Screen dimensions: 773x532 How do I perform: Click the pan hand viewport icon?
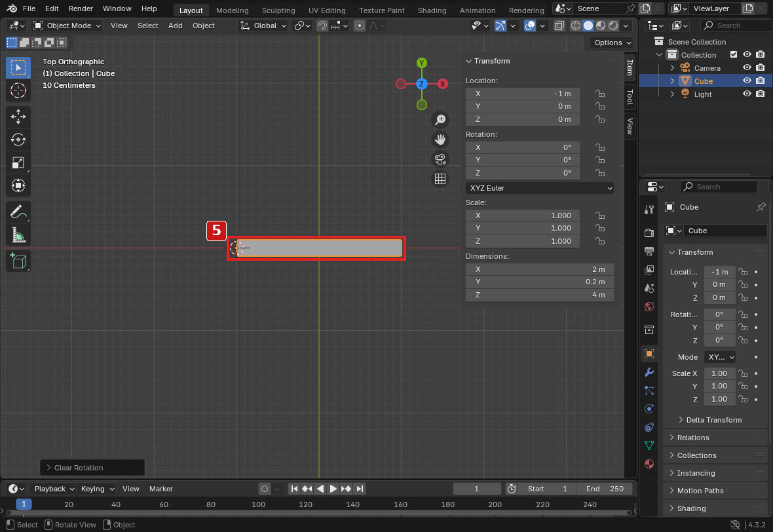(440, 140)
